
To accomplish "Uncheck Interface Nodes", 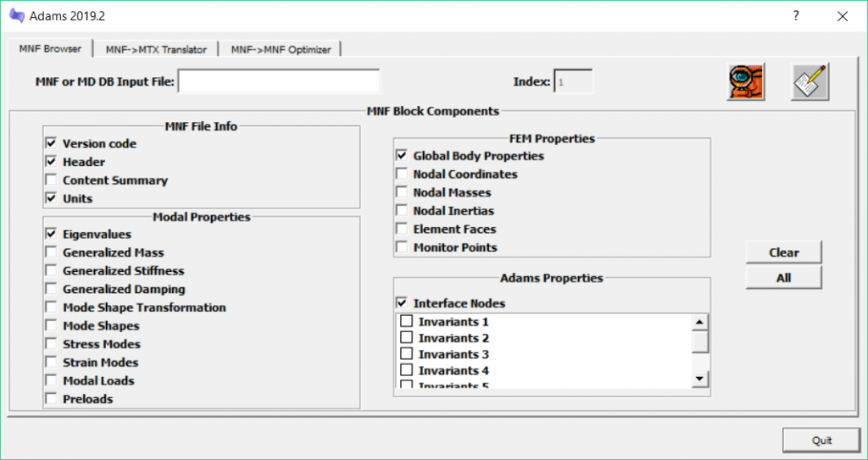I will [401, 303].
